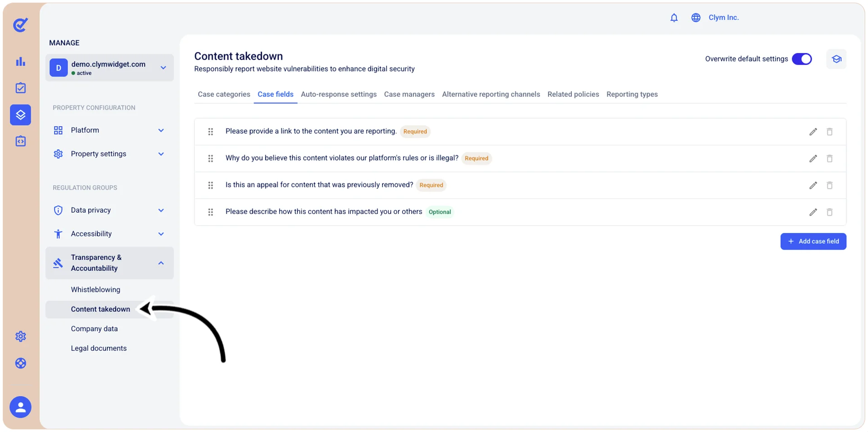Image resolution: width=868 pixels, height=432 pixels.
Task: Open the user profile avatar icon
Action: (x=20, y=407)
